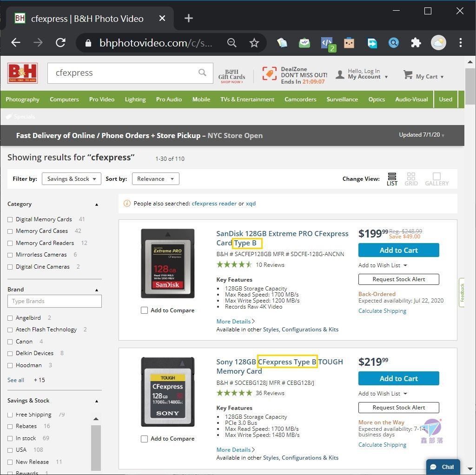Viewport: 476px width, 475px height.
Task: Open the browser zoom indicator icon
Action: point(232,43)
